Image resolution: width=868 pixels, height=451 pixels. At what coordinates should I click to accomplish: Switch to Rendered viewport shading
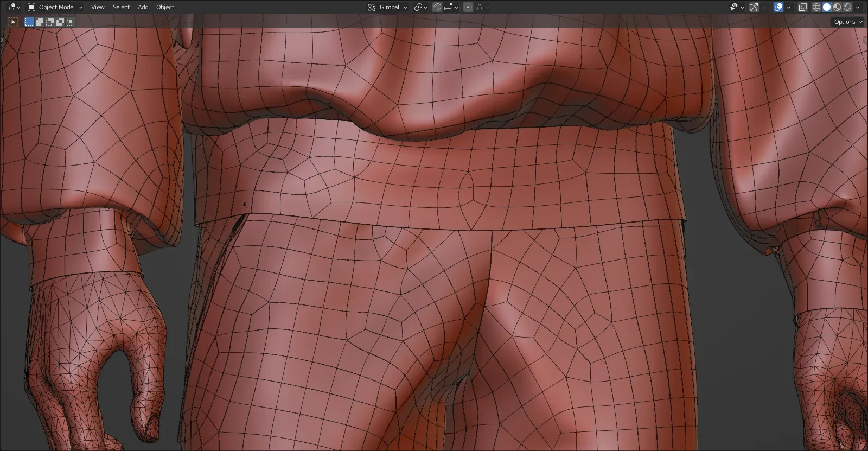[x=847, y=7]
